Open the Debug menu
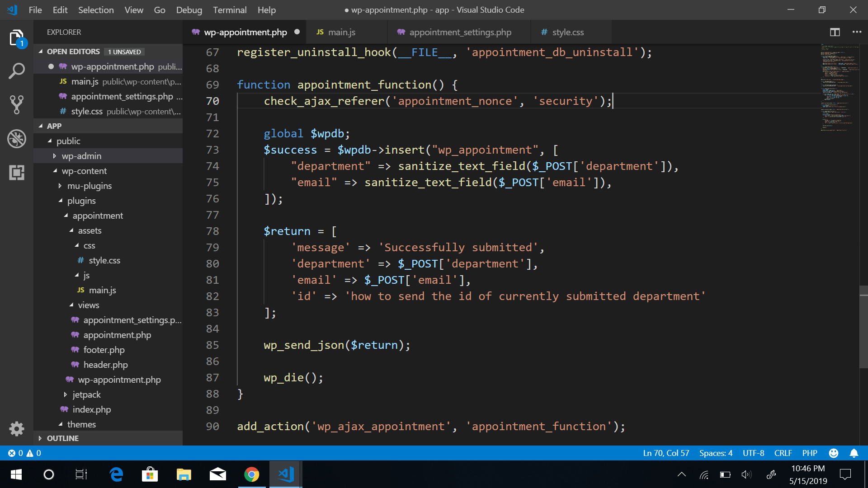Image resolution: width=868 pixels, height=488 pixels. point(189,9)
